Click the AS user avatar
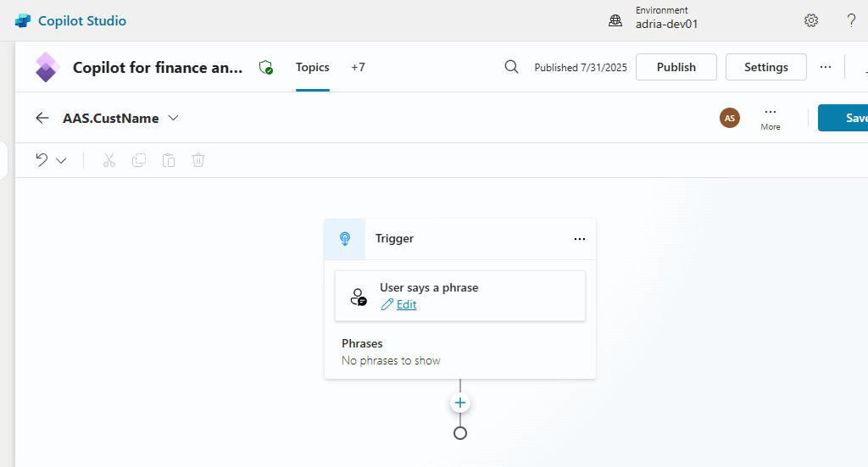The image size is (868, 467). coord(729,118)
